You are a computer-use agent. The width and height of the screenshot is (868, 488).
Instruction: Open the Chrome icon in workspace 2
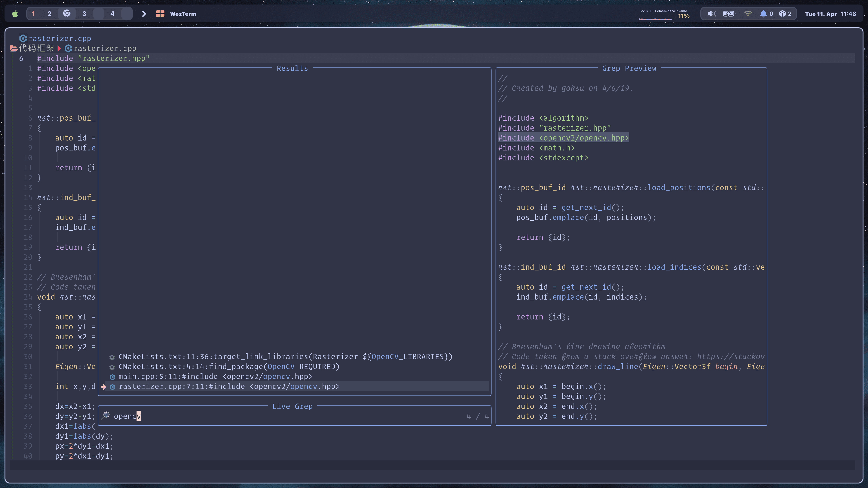pos(67,14)
